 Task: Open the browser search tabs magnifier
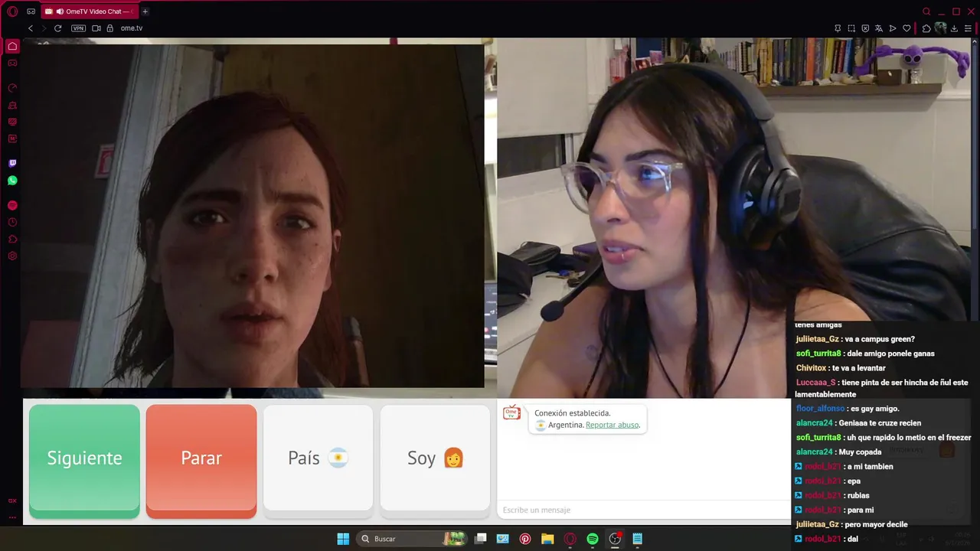tap(926, 11)
